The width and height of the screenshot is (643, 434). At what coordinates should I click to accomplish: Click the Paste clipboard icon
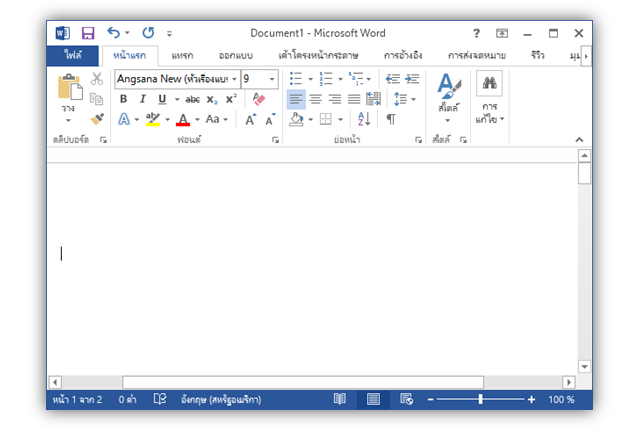pos(70,87)
